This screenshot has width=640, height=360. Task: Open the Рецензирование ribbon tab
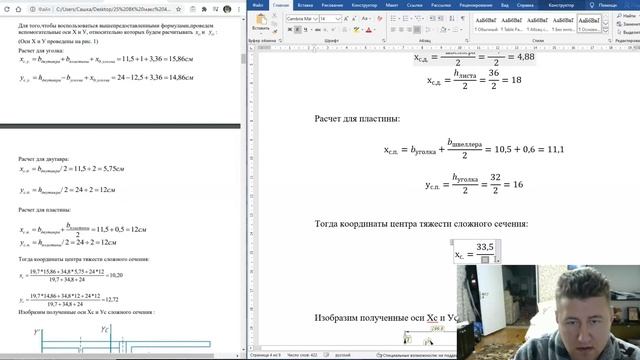[476, 5]
